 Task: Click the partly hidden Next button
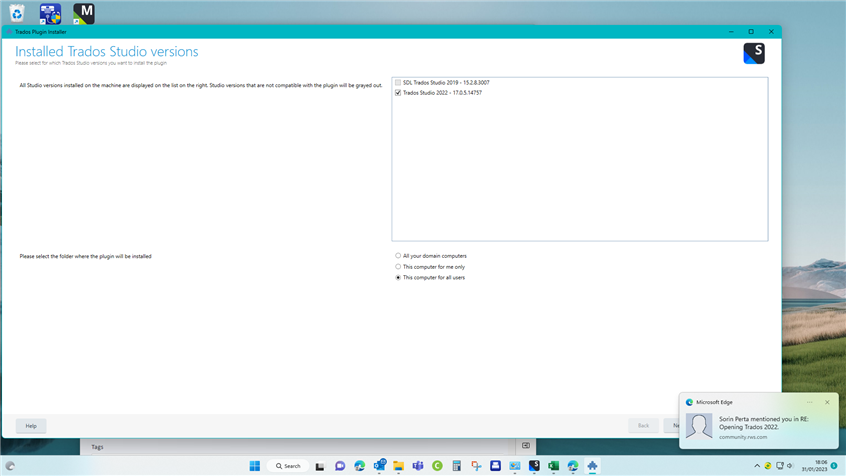672,426
